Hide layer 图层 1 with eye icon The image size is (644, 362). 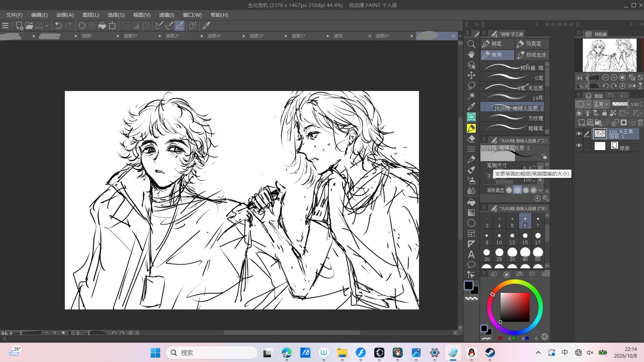tap(579, 134)
